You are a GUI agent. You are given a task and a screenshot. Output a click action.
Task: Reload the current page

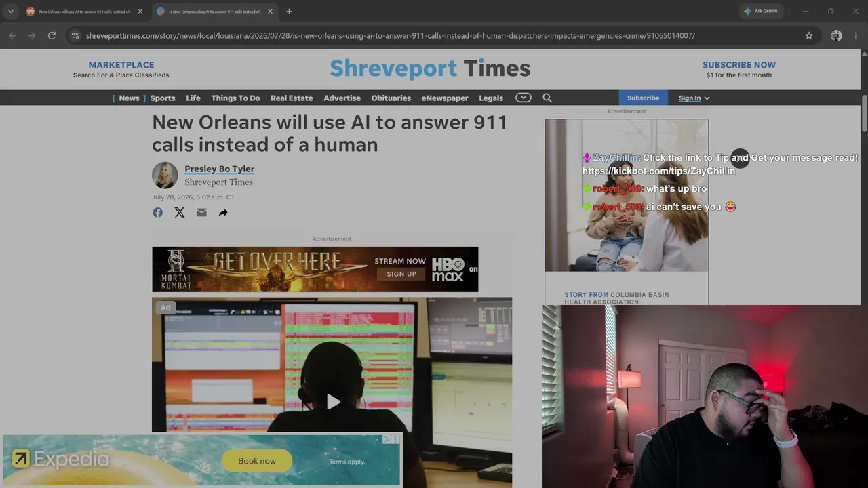point(52,35)
